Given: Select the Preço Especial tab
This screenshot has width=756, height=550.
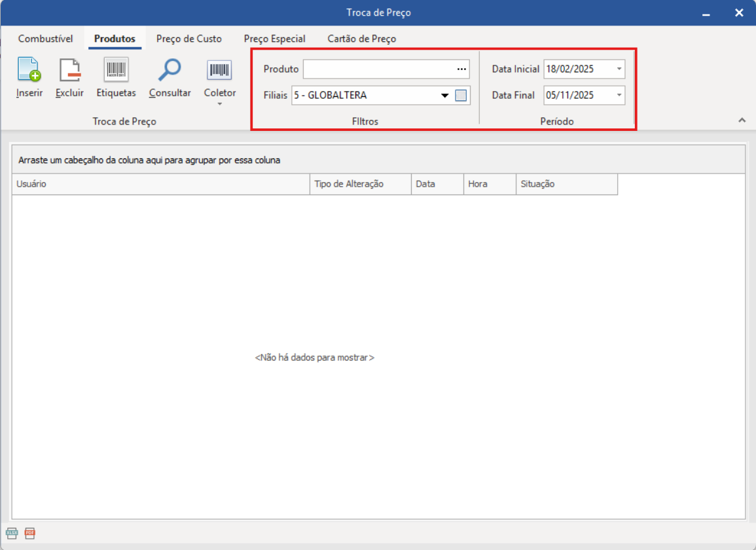Looking at the screenshot, I should tap(274, 39).
